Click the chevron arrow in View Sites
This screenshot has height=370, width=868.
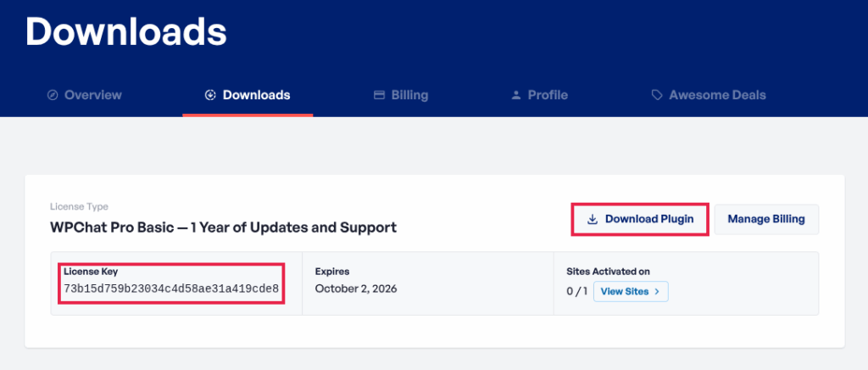[657, 292]
